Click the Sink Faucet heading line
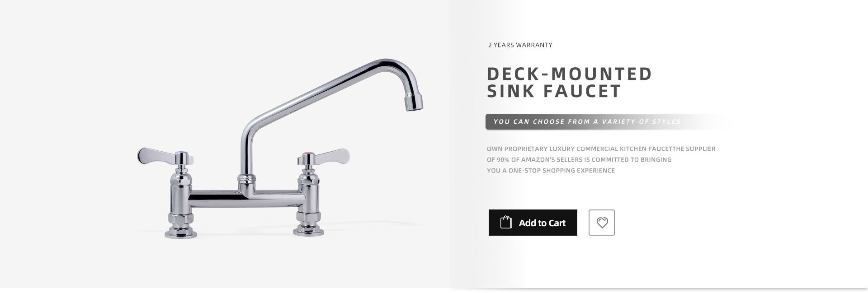868x293 pixels. [554, 91]
